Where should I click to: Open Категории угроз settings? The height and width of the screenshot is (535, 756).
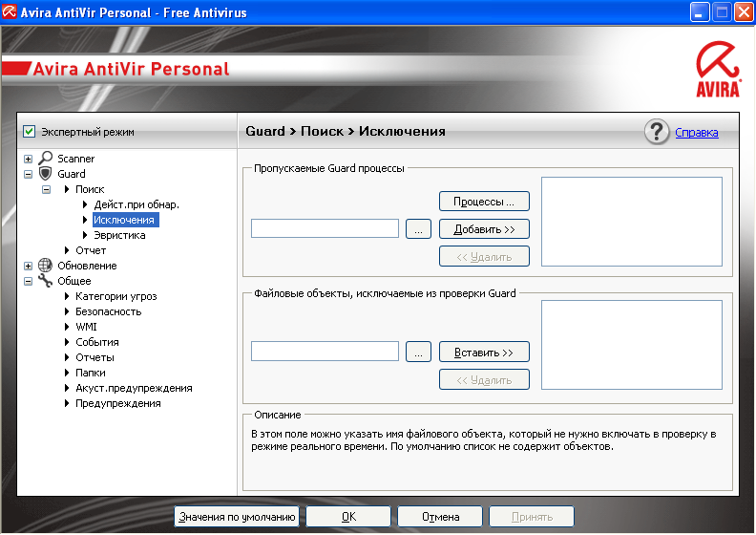(116, 296)
